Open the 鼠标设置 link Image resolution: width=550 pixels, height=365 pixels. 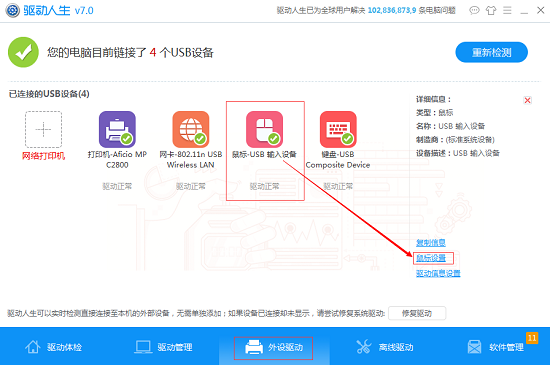pyautogui.click(x=431, y=258)
